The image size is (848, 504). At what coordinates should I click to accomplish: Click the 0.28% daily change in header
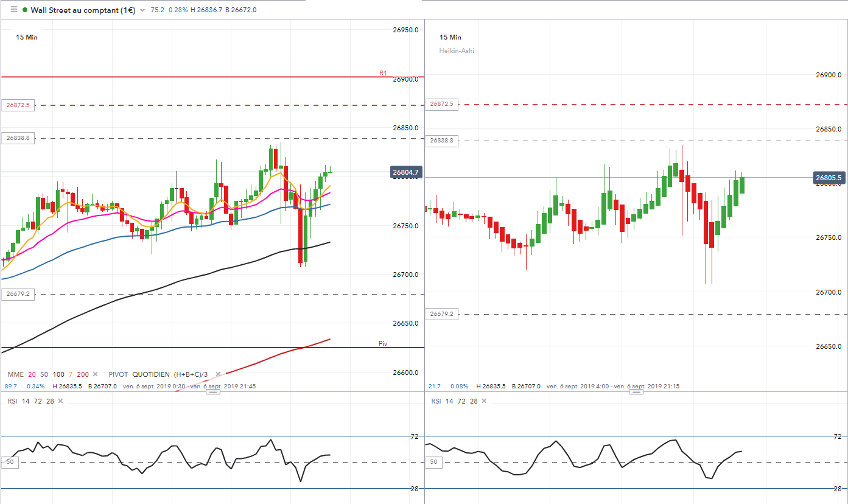178,10
